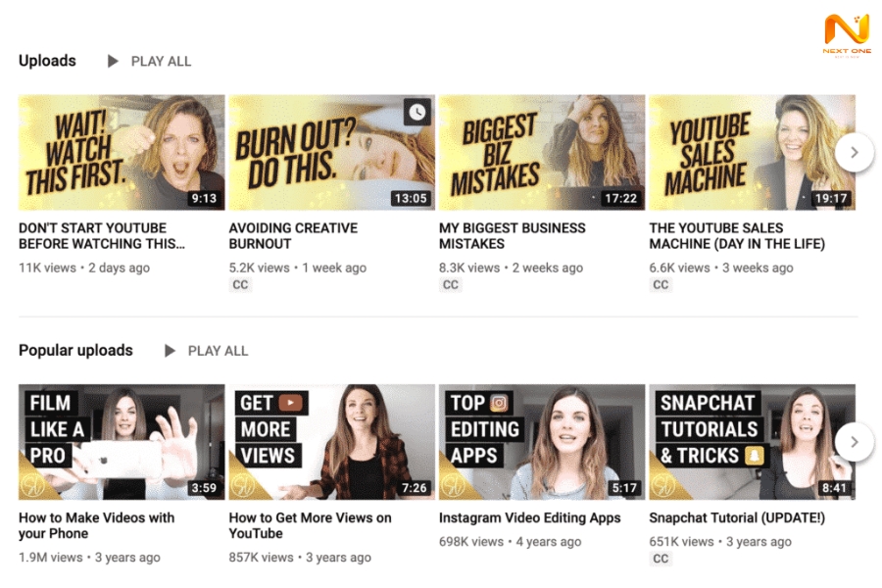Click the '8.3K views • 2 weeks ago' text
This screenshot has width=882, height=588.
pyautogui.click(x=511, y=268)
